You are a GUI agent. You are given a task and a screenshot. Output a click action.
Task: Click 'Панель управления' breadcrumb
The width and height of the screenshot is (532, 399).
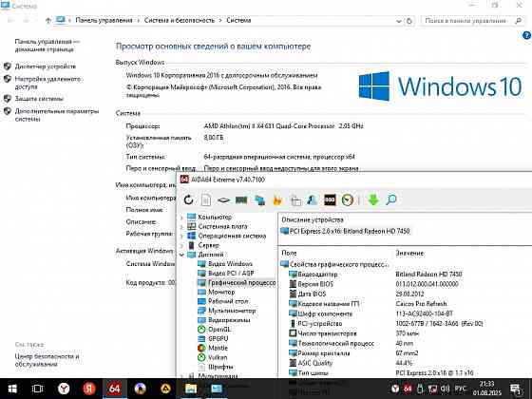[104, 20]
